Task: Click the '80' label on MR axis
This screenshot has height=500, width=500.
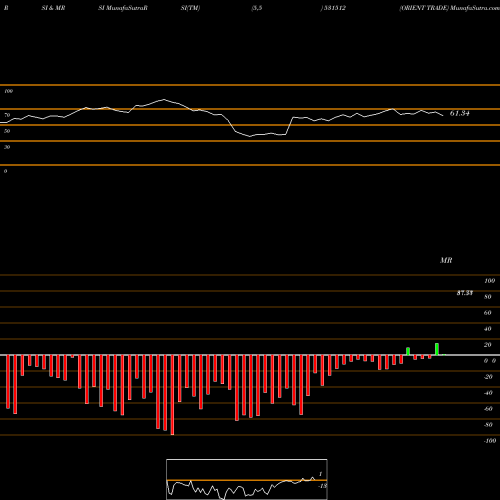Action: pos(488,297)
